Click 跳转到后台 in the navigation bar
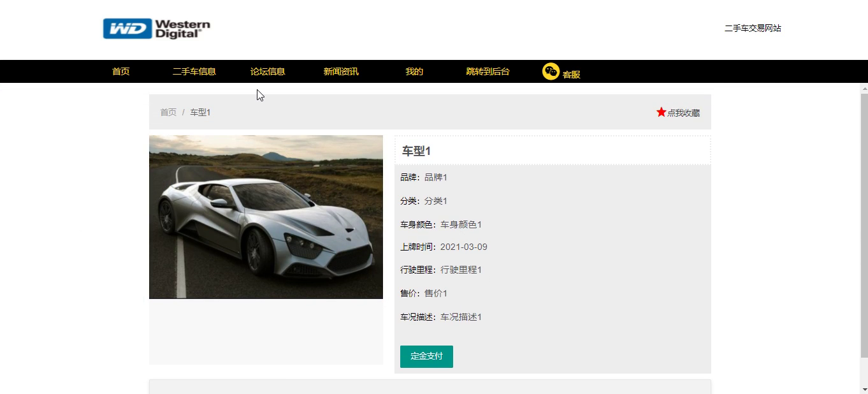868x394 pixels. click(x=488, y=71)
